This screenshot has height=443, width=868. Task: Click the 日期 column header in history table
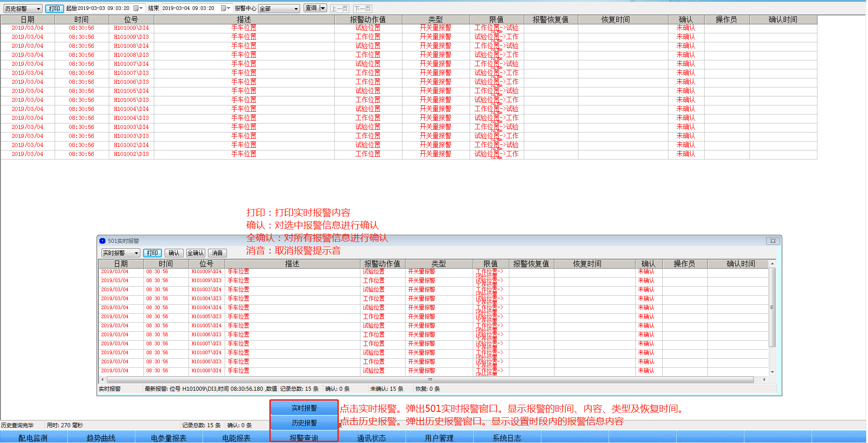[28, 19]
